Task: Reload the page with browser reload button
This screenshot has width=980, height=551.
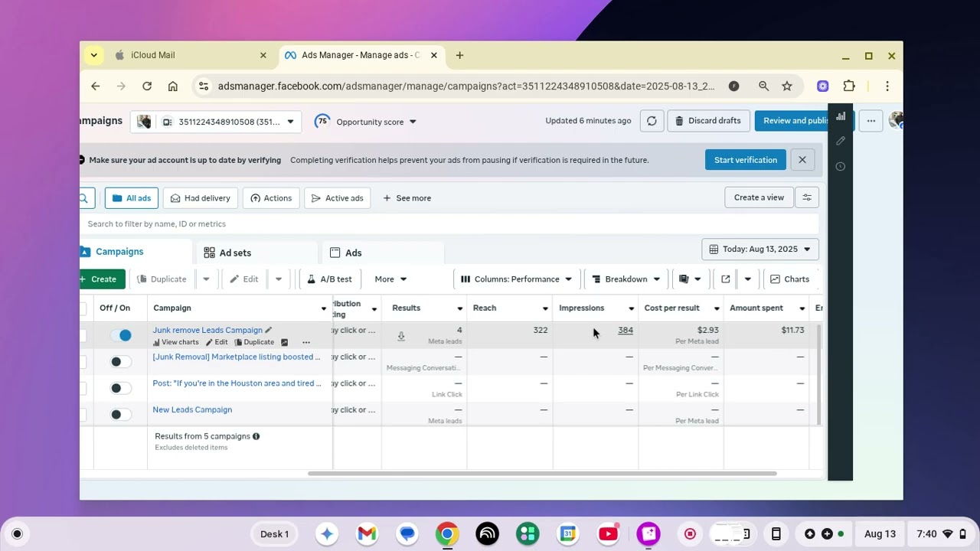Action: 147,86
